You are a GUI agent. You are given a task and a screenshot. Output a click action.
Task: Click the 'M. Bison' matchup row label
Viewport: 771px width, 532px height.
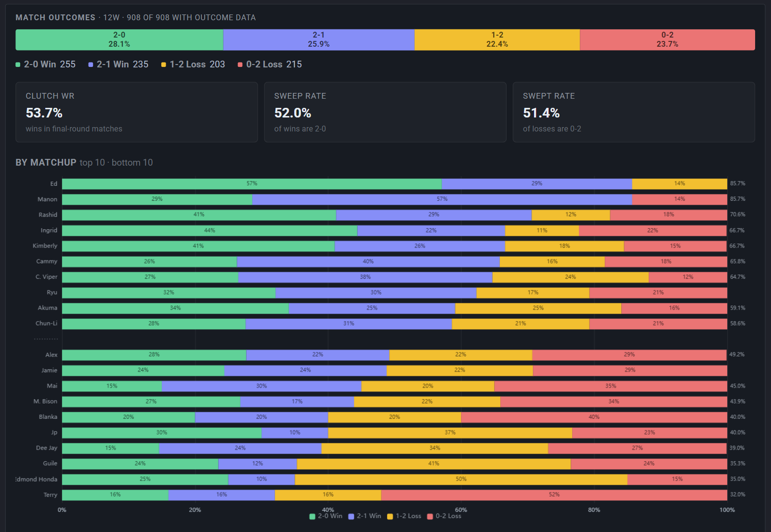(45, 402)
